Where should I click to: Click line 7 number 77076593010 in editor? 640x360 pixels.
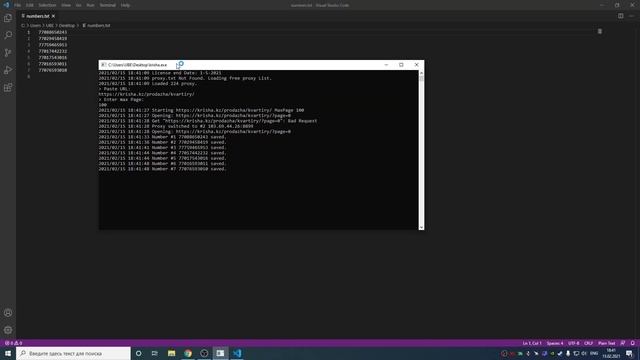(x=53, y=70)
